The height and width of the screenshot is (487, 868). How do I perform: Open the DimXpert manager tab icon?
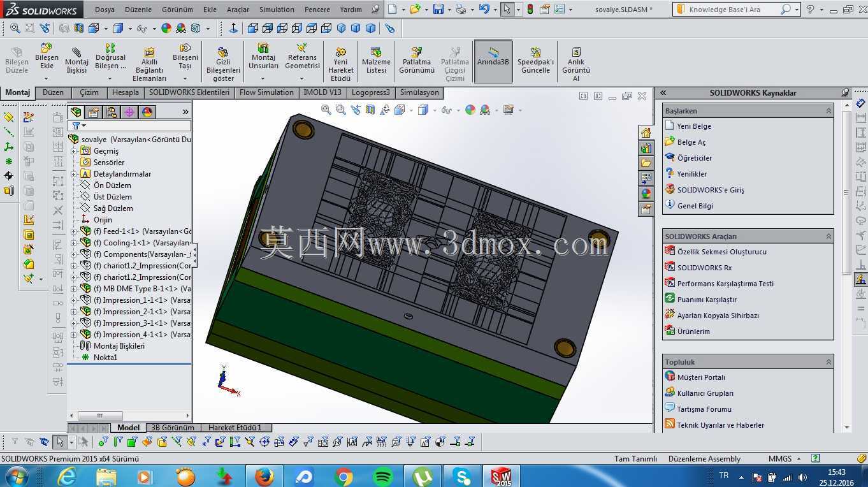tap(129, 112)
